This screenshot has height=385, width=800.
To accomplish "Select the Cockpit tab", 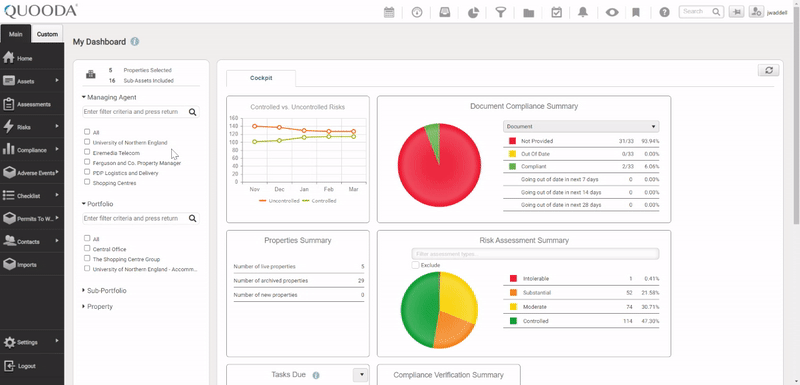I will [261, 78].
